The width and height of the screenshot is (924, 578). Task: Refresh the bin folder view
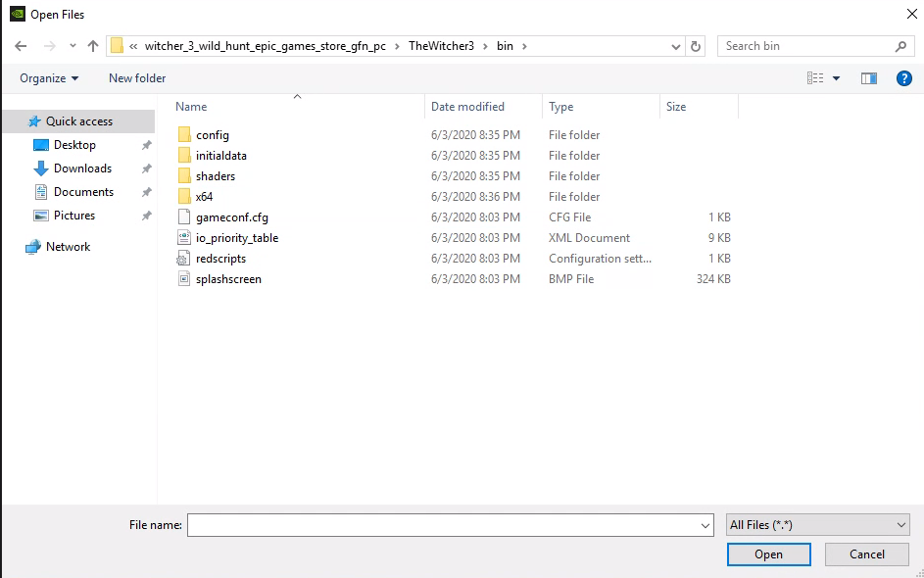tap(696, 46)
